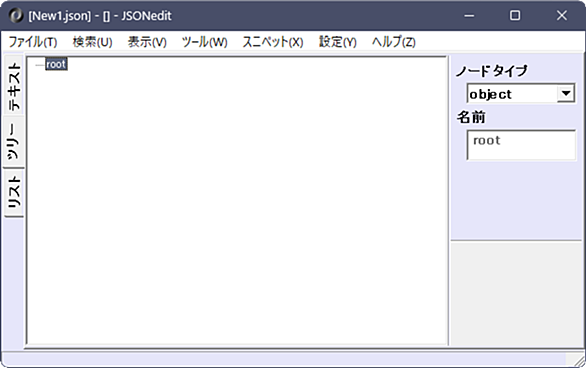Open the 検索(U) menu

(92, 42)
